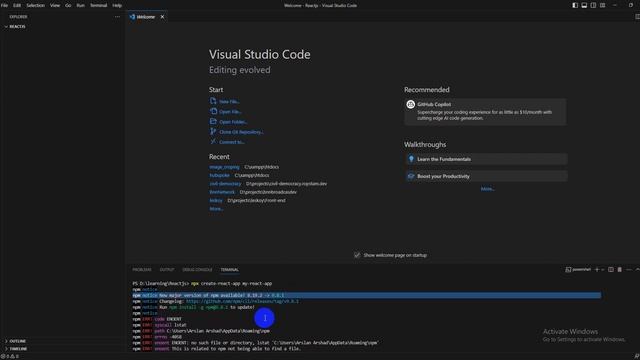This screenshot has width=640, height=360.
Task: Open the Go menu
Action: coord(68,5)
